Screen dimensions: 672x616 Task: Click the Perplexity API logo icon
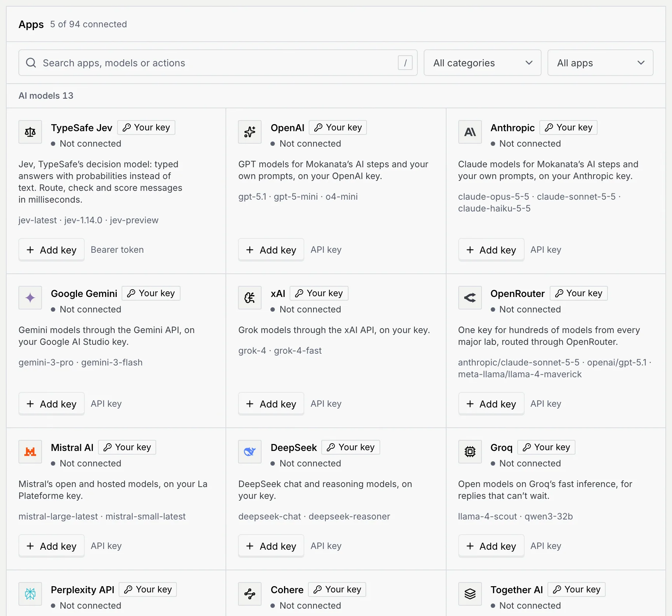(x=30, y=594)
